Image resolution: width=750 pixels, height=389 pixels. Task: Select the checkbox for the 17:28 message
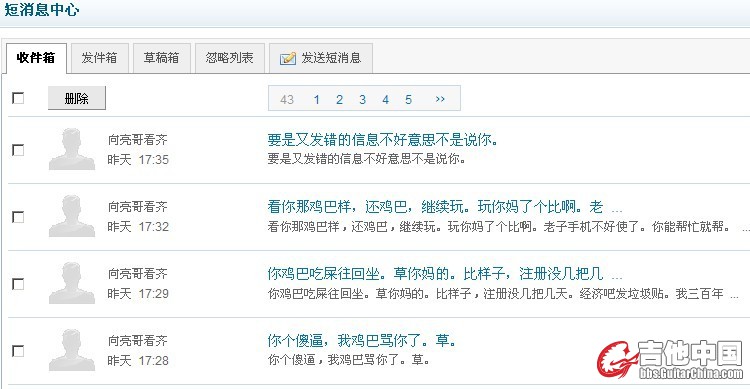[18, 351]
